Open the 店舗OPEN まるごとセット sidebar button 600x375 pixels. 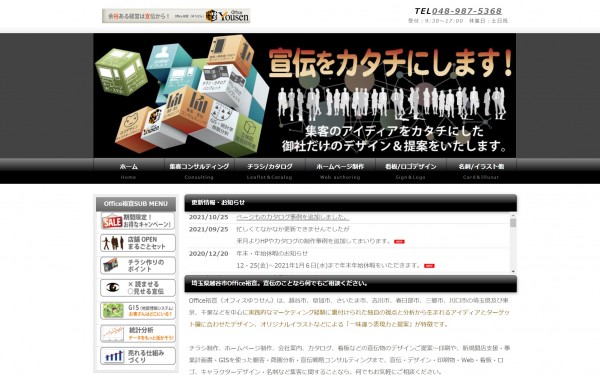pos(138,243)
